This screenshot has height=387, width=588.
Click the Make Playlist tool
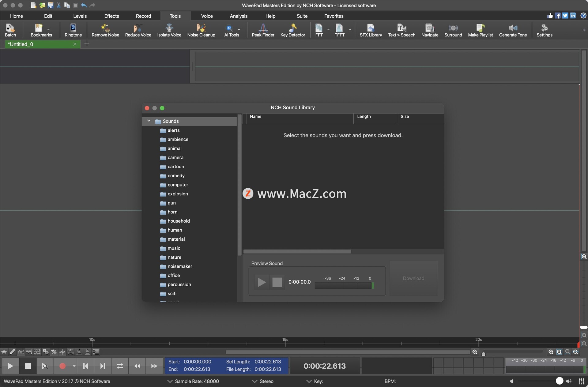pos(480,30)
